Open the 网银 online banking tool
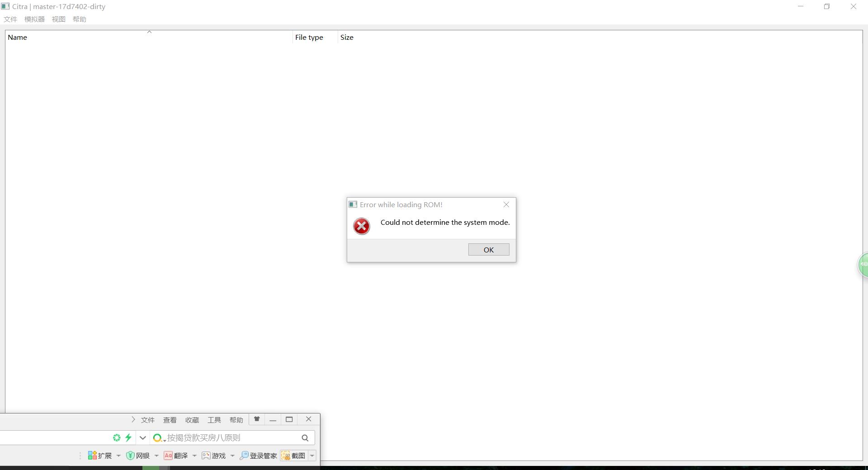This screenshot has height=470, width=868. (138, 456)
